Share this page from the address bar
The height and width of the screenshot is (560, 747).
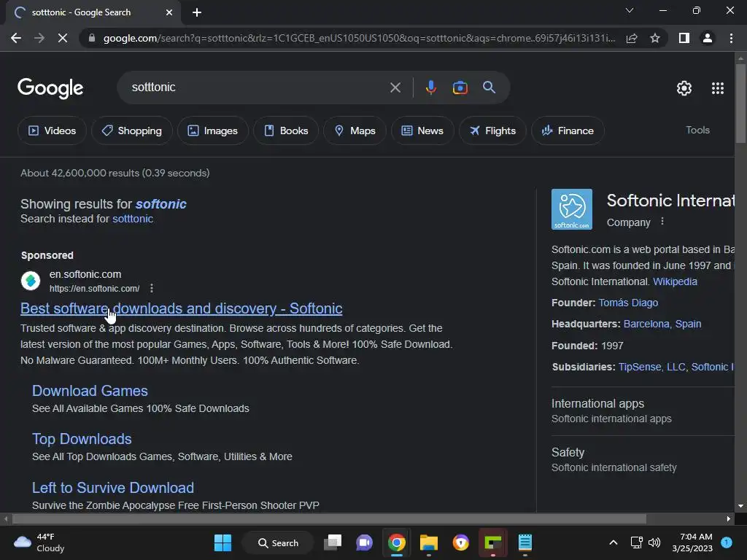coord(632,38)
